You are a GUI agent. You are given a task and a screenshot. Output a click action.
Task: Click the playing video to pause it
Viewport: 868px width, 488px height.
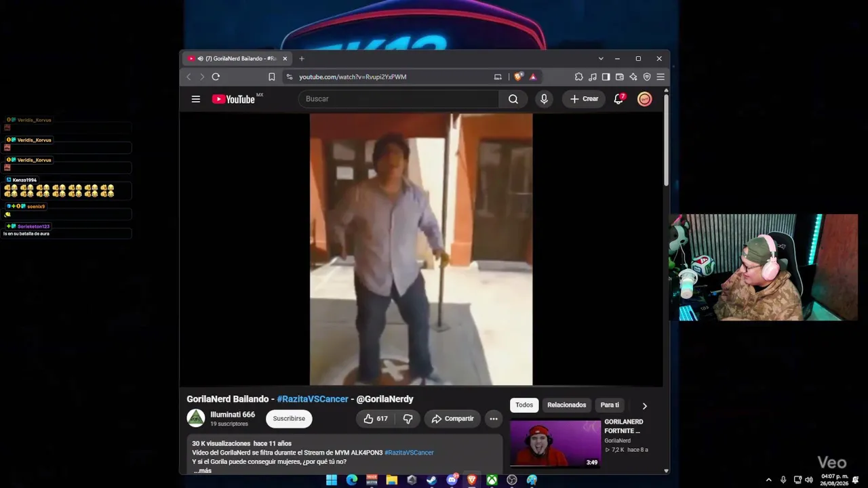coord(421,249)
